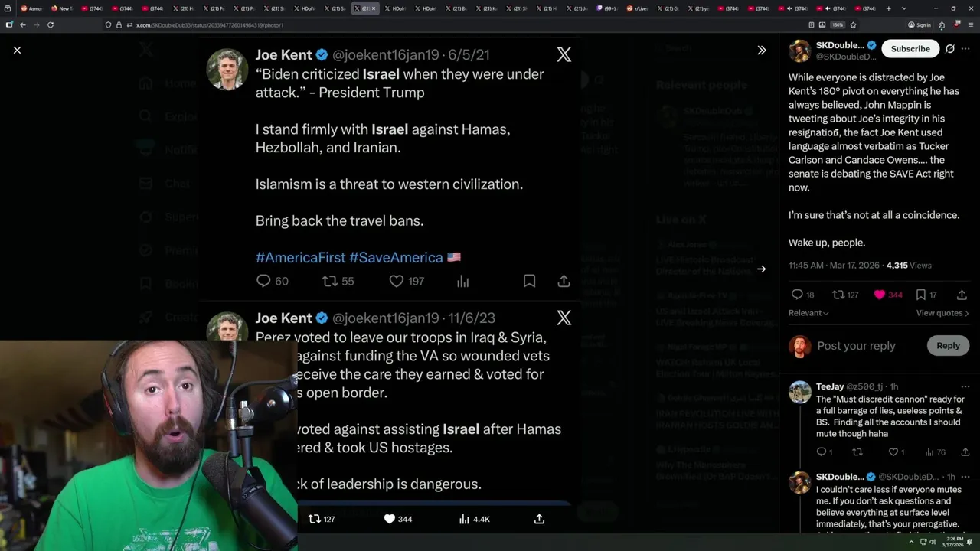
Task: Repost the post with 127 reposts
Action: click(838, 295)
